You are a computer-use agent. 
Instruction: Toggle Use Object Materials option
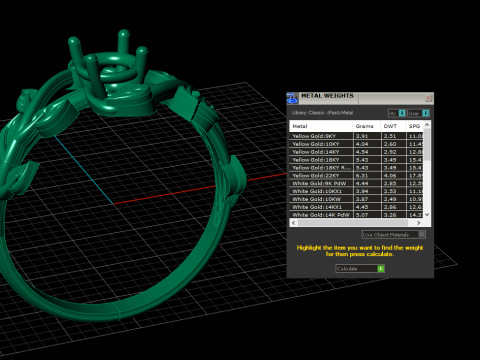pos(393,235)
